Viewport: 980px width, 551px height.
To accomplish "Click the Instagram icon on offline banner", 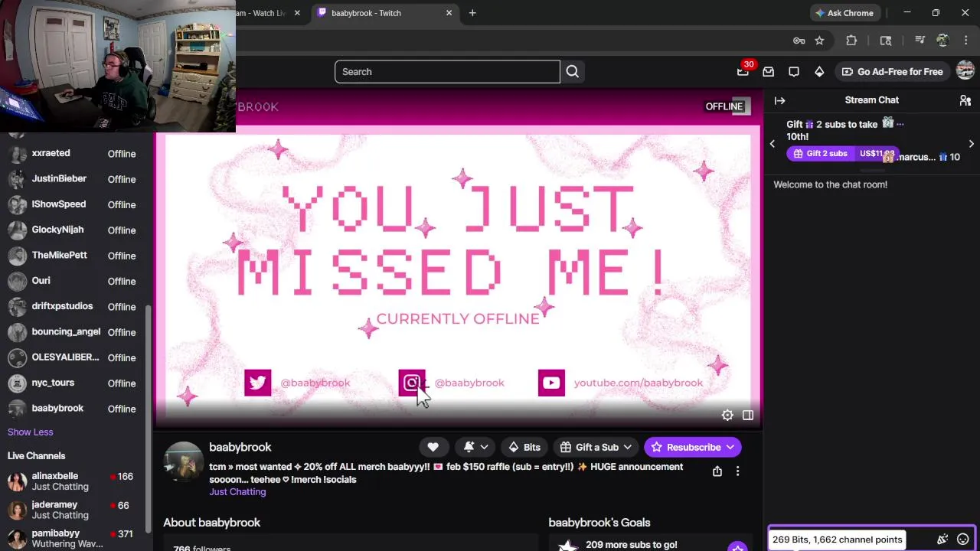I will tap(412, 383).
